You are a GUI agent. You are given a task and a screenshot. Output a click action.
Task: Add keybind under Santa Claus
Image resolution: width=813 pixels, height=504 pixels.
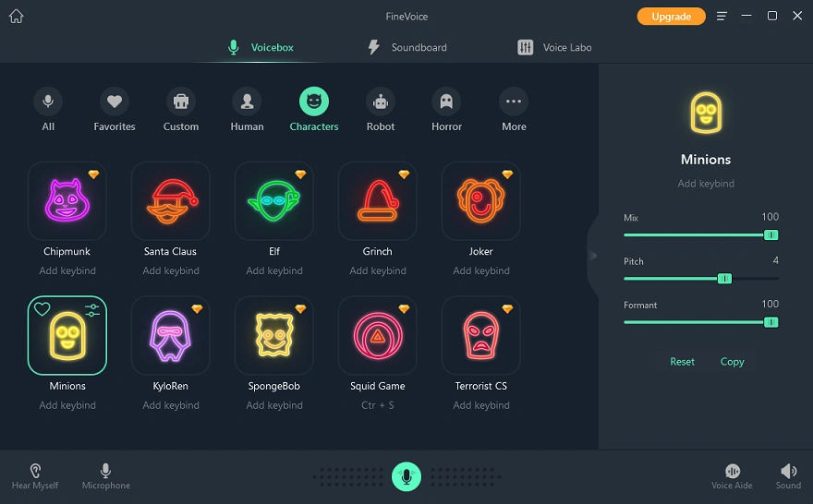[171, 270]
